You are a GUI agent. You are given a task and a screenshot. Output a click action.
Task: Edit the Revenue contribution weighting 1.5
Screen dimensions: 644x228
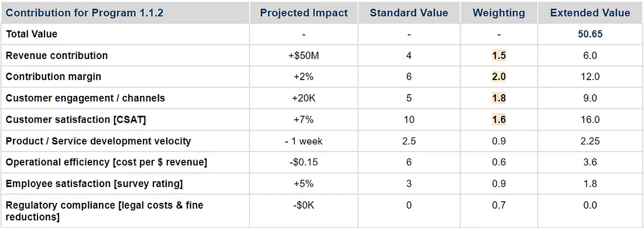[499, 56]
